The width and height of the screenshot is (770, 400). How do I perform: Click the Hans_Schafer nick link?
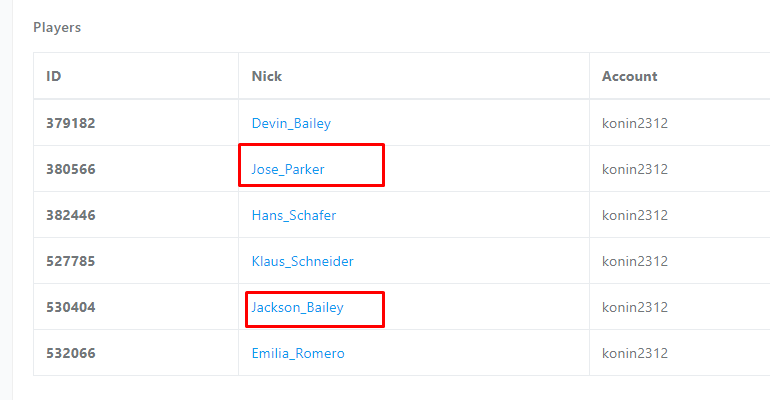pos(294,215)
